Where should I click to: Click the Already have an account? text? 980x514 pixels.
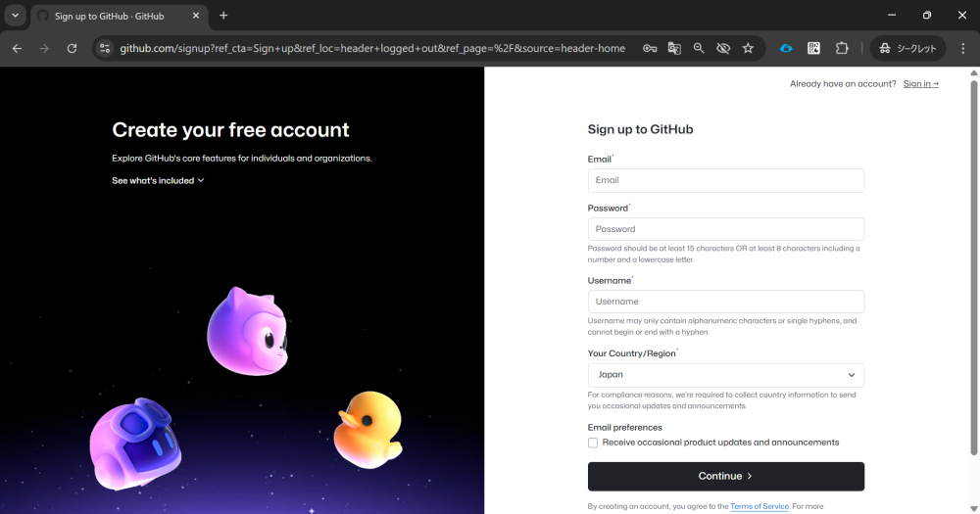(x=843, y=83)
